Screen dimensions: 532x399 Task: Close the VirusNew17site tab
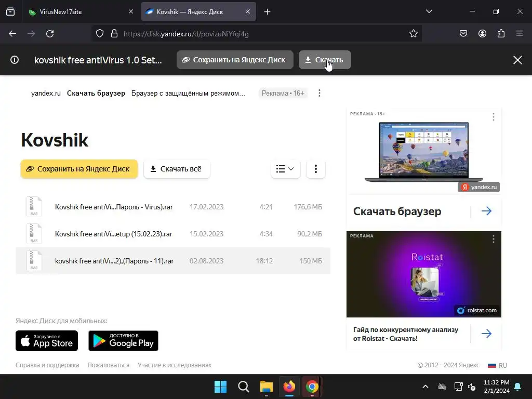pyautogui.click(x=131, y=12)
